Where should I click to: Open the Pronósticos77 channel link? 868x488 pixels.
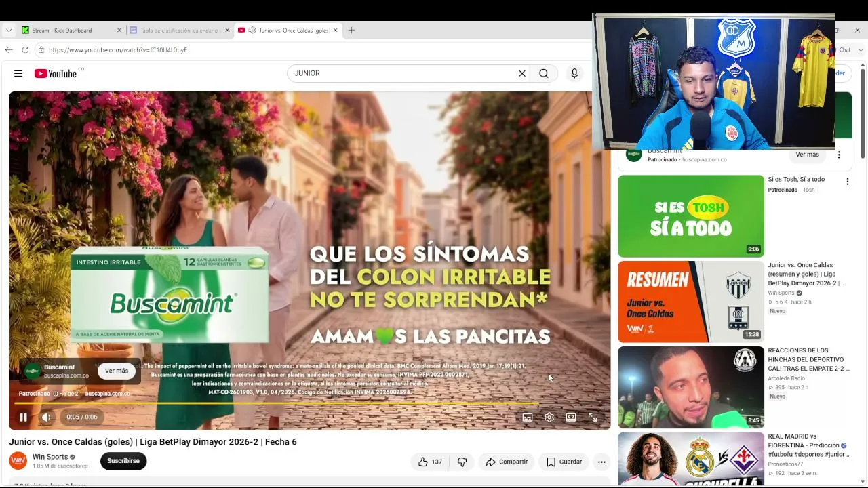(x=785, y=464)
